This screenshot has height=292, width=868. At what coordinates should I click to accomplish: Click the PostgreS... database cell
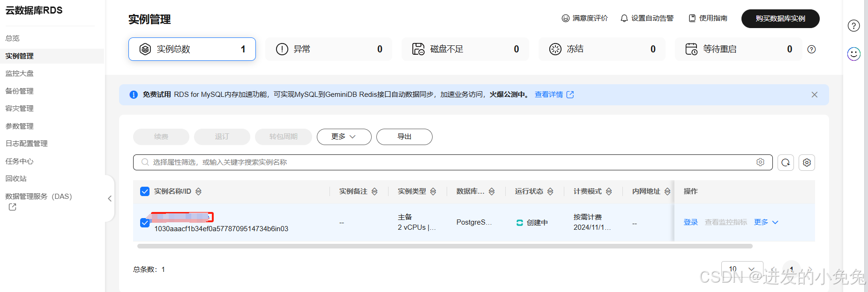tap(474, 222)
